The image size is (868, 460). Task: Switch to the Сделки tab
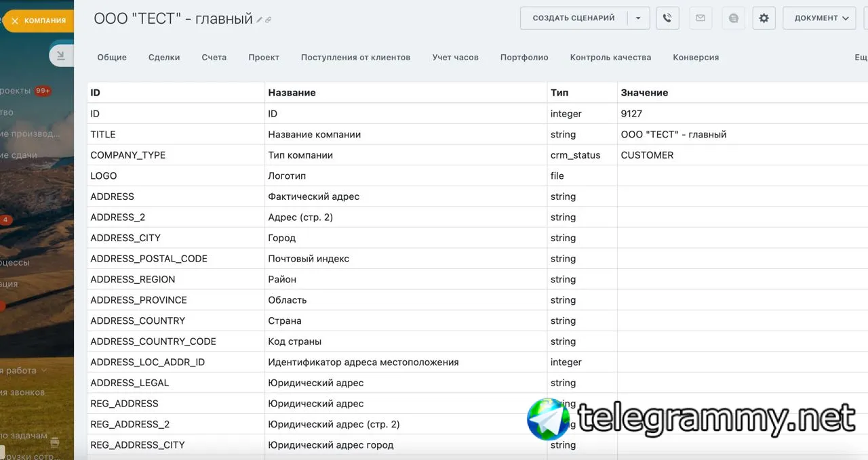coord(164,58)
